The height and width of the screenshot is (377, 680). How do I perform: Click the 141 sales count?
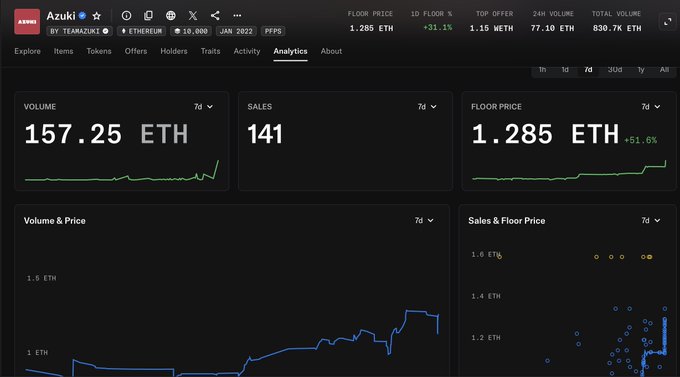tap(265, 134)
